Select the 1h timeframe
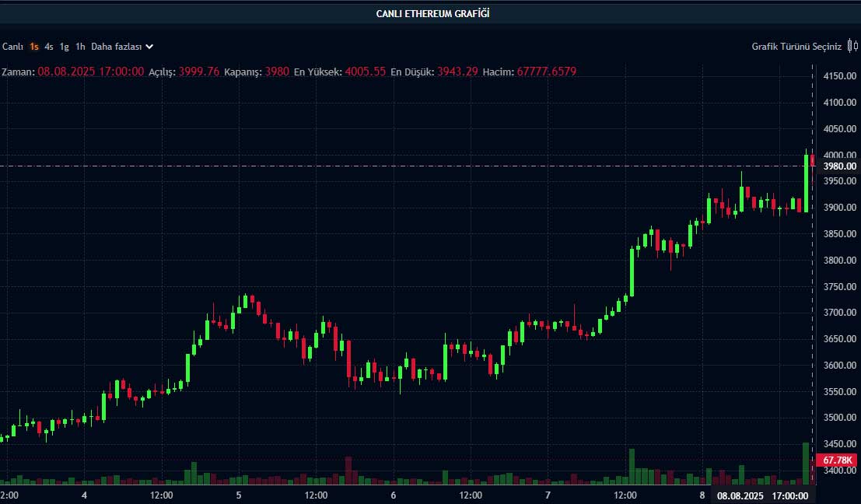The height and width of the screenshot is (504, 861). 80,47
